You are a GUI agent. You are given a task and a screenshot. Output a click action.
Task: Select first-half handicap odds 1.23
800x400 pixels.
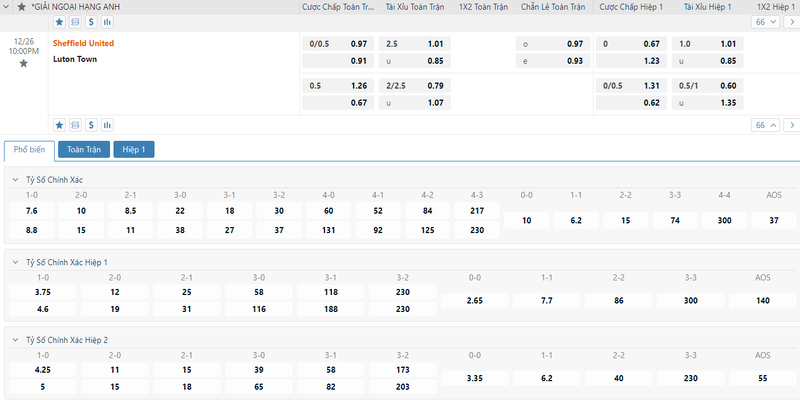[631, 61]
